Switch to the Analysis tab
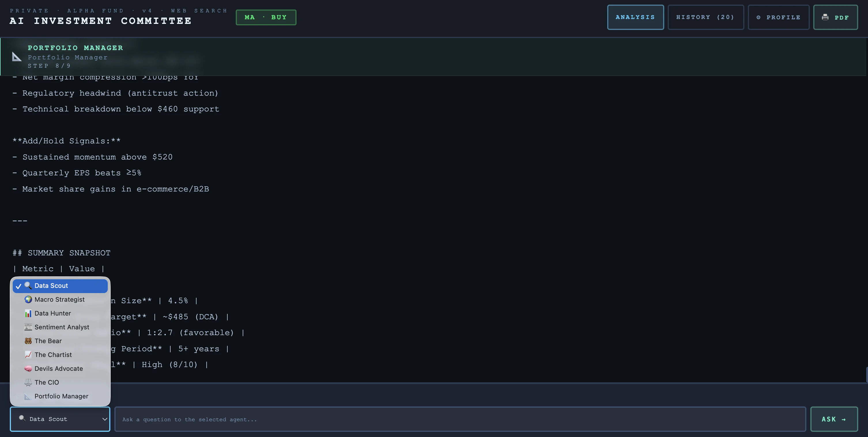Screen dimensions: 868x437 tap(635, 17)
